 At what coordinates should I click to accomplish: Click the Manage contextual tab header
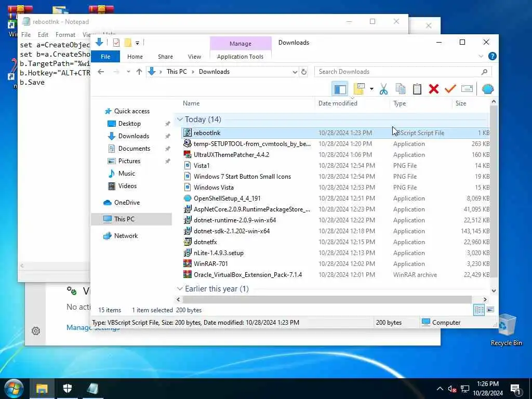[x=240, y=44]
